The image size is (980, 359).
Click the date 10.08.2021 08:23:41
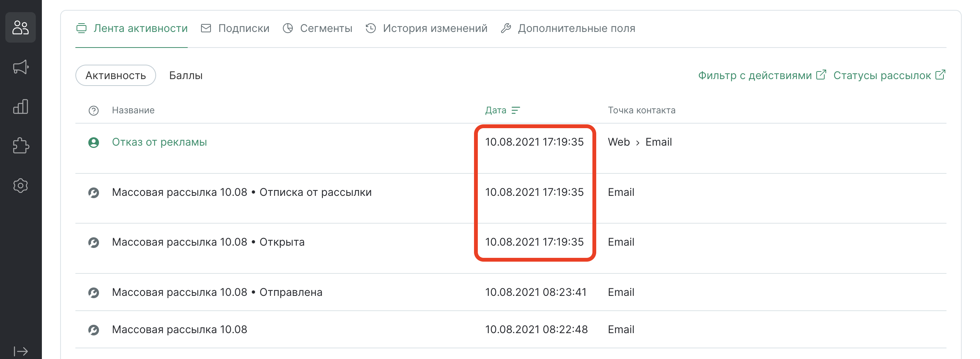[536, 292]
